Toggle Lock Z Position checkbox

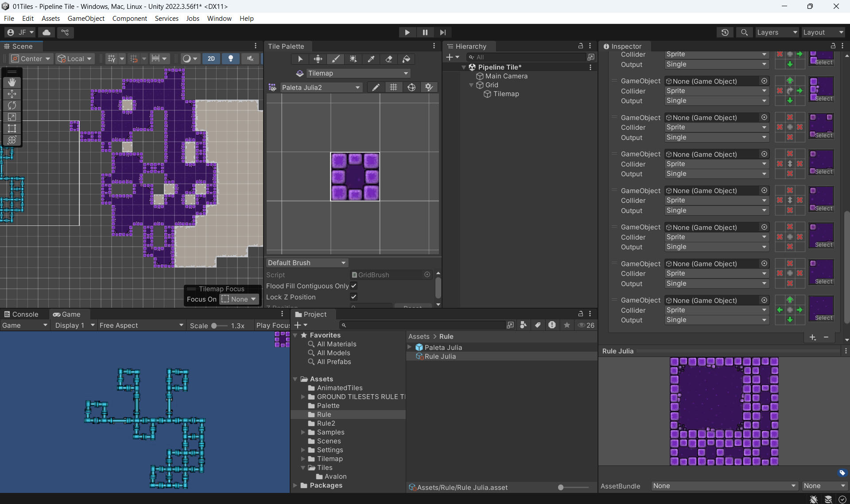[x=353, y=297]
